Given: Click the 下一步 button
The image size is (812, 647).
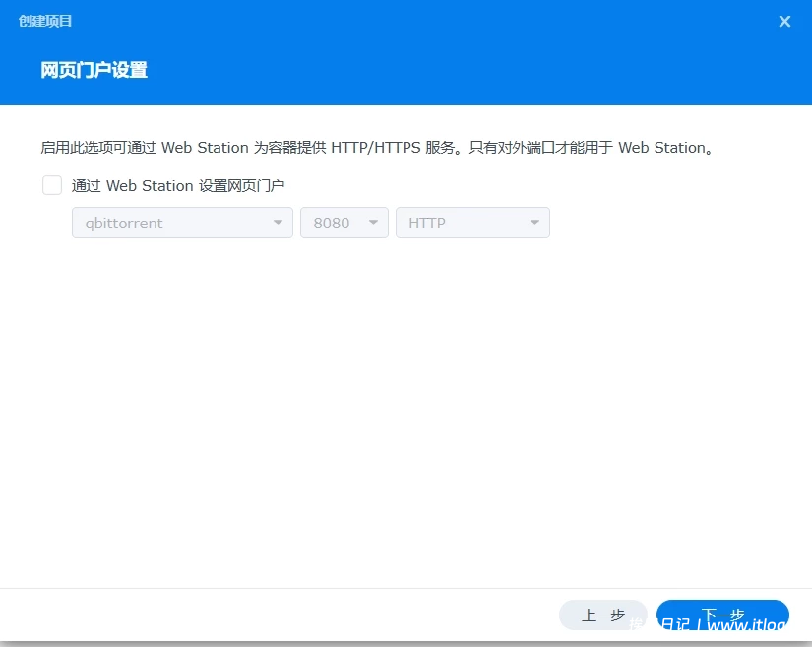Looking at the screenshot, I should click(x=722, y=615).
